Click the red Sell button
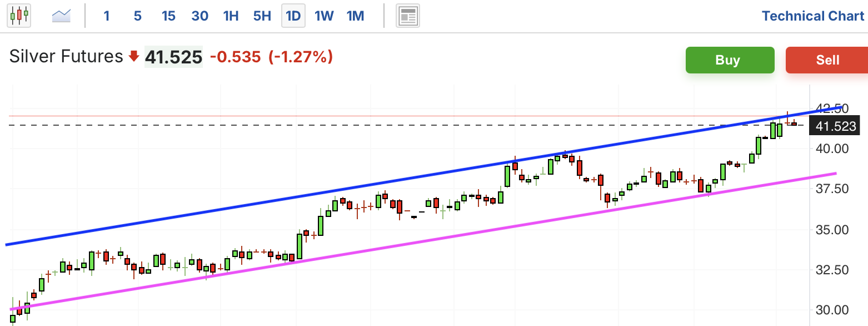Screen dimensions: 868x326 [827, 60]
